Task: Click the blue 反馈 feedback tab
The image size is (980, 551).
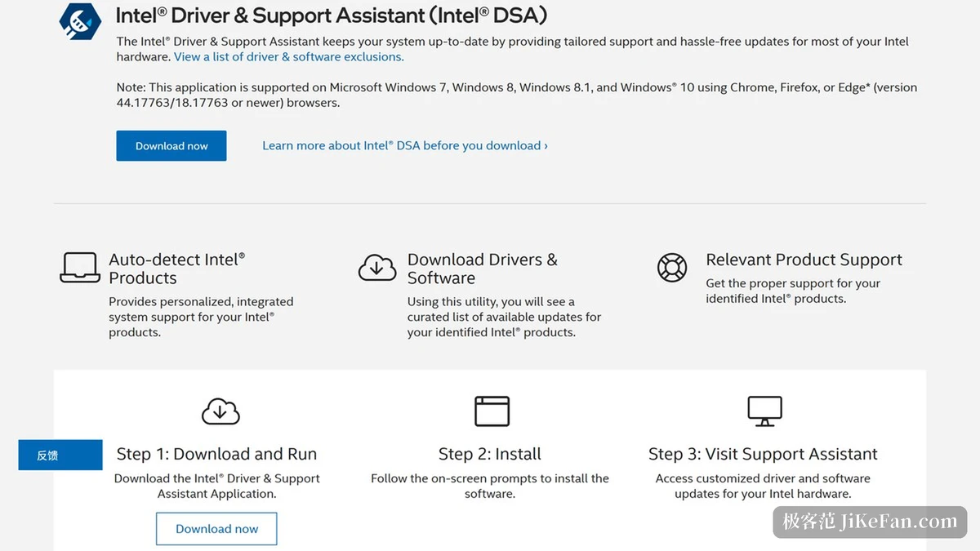Action: pos(60,455)
